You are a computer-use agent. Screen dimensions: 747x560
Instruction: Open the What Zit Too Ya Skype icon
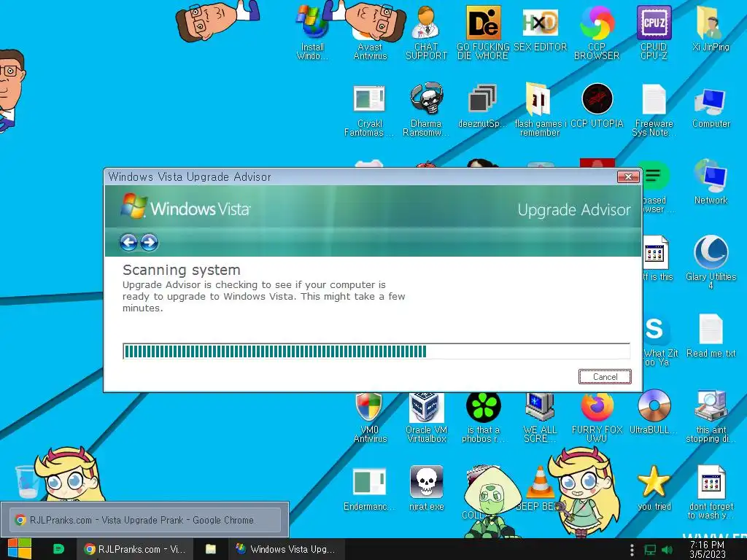(659, 341)
